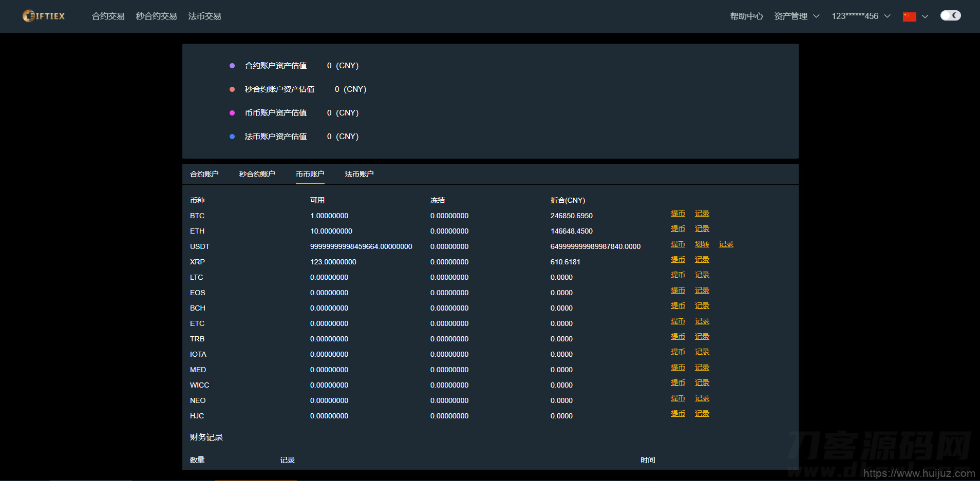Image resolution: width=980 pixels, height=481 pixels.
Task: Expand the language dropdown arrow
Action: [925, 16]
